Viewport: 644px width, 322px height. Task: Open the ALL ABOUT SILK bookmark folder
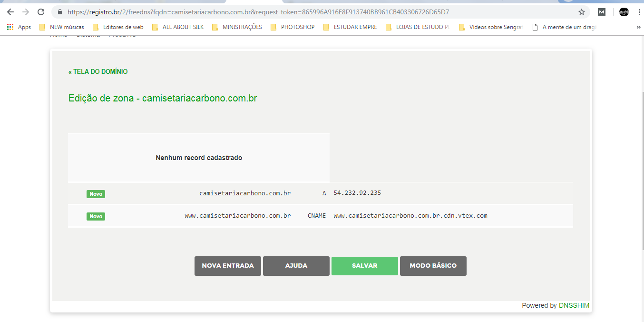(178, 27)
